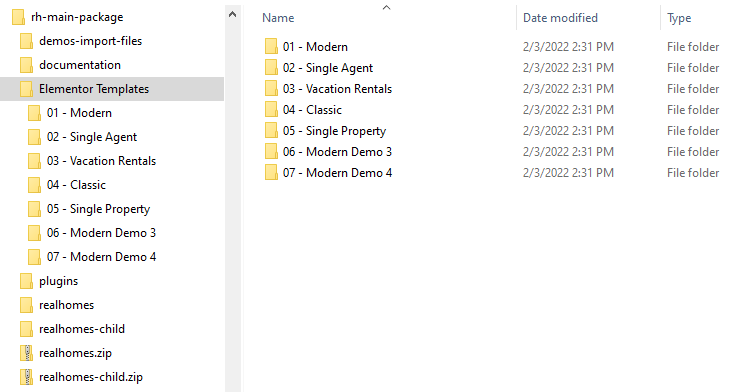Open demos-import-files in the navigation tree
Screen dimensions: 746x392
click(x=90, y=41)
